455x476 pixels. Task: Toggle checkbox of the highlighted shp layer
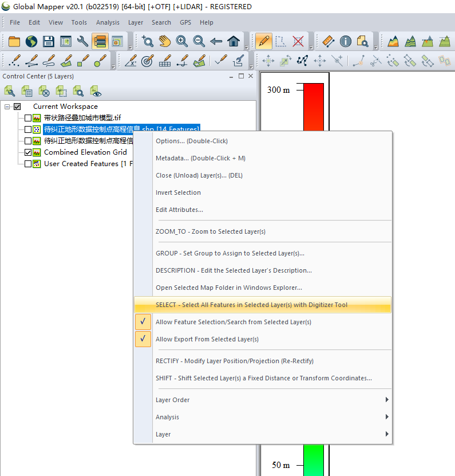(28, 129)
